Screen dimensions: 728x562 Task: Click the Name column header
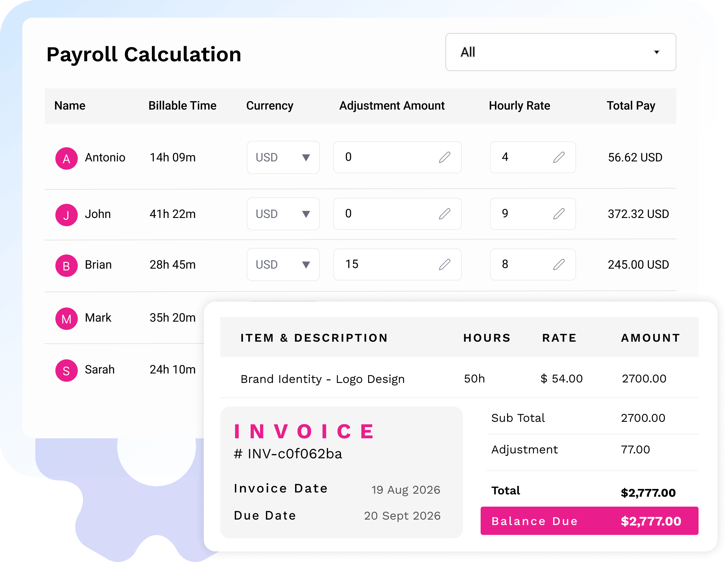70,106
